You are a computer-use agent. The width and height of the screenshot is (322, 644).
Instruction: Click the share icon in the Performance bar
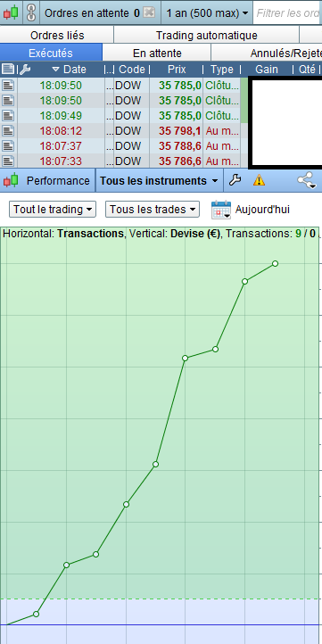[307, 180]
